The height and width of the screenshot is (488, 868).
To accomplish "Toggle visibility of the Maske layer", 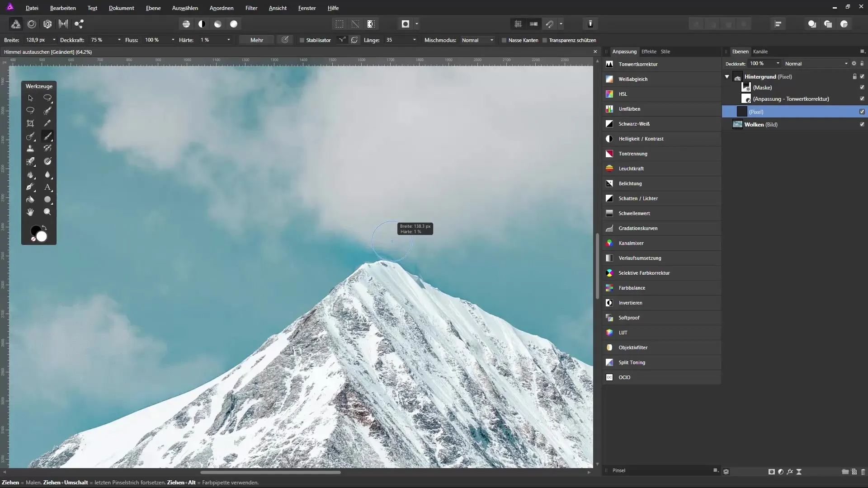I will [x=862, y=88].
